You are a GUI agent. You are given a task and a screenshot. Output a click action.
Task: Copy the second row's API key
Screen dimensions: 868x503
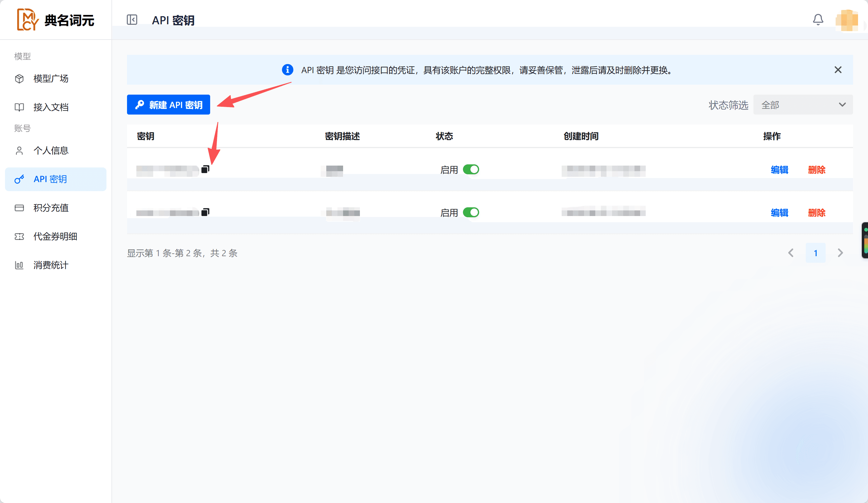205,212
